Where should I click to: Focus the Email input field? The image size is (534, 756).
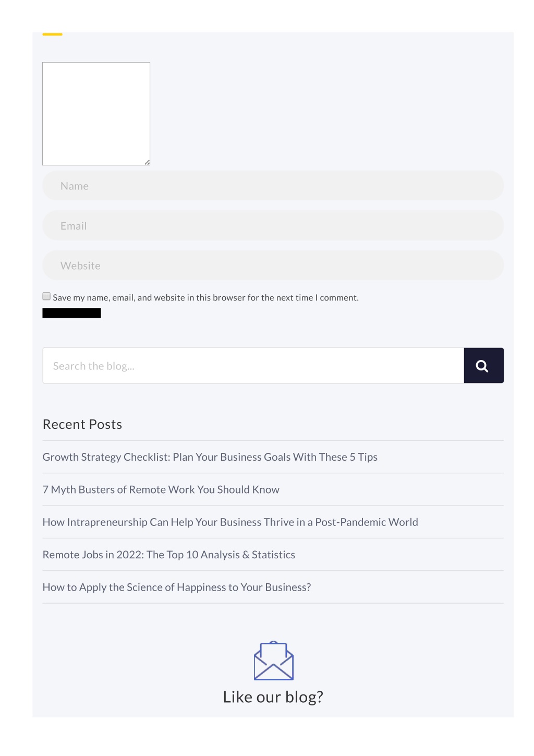click(x=273, y=225)
